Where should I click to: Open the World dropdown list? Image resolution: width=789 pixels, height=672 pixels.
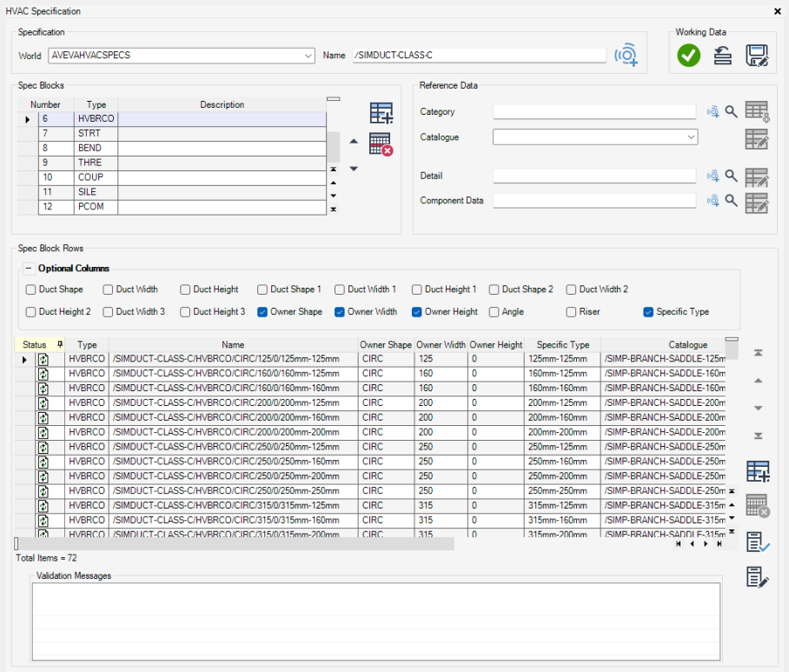pos(308,56)
